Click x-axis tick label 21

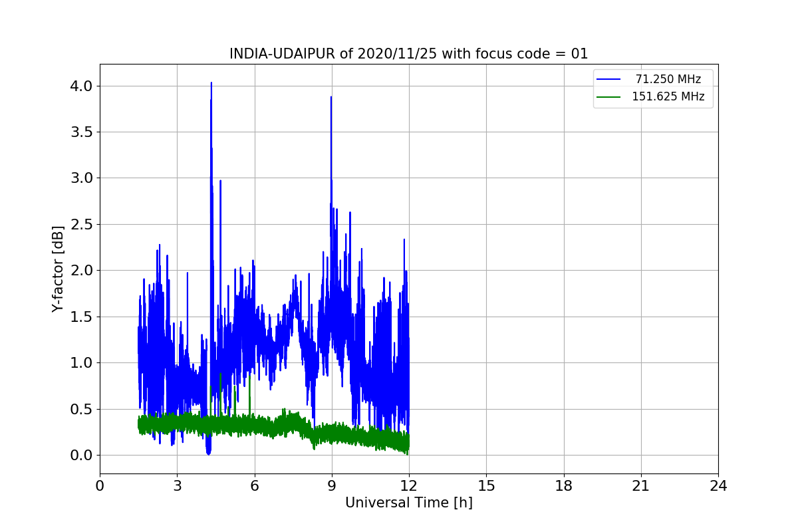641,486
